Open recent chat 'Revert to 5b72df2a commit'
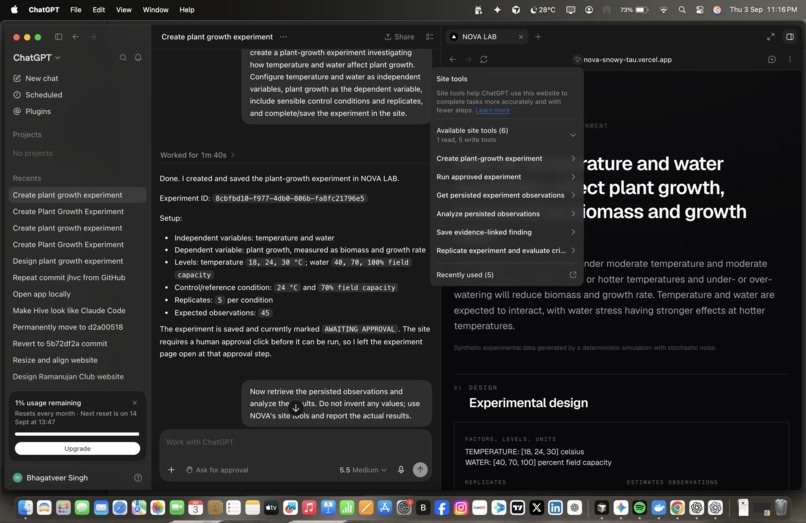806x523 pixels. (77, 344)
